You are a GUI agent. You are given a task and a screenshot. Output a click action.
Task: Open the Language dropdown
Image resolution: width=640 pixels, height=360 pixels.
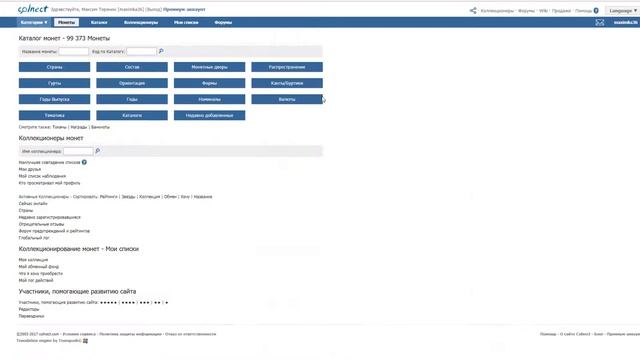click(x=622, y=11)
